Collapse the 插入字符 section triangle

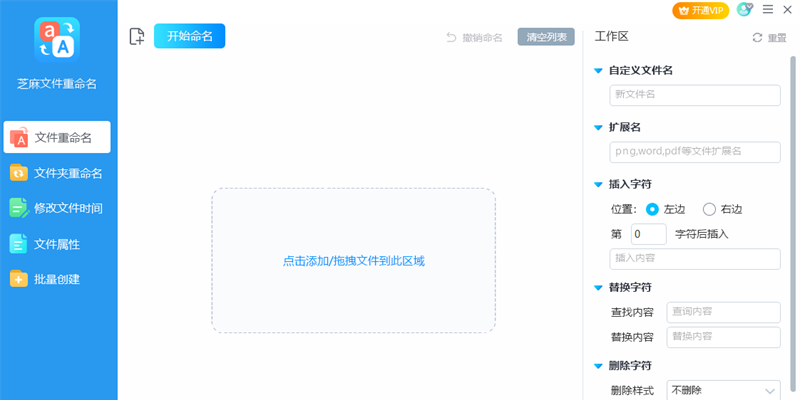[x=598, y=185]
